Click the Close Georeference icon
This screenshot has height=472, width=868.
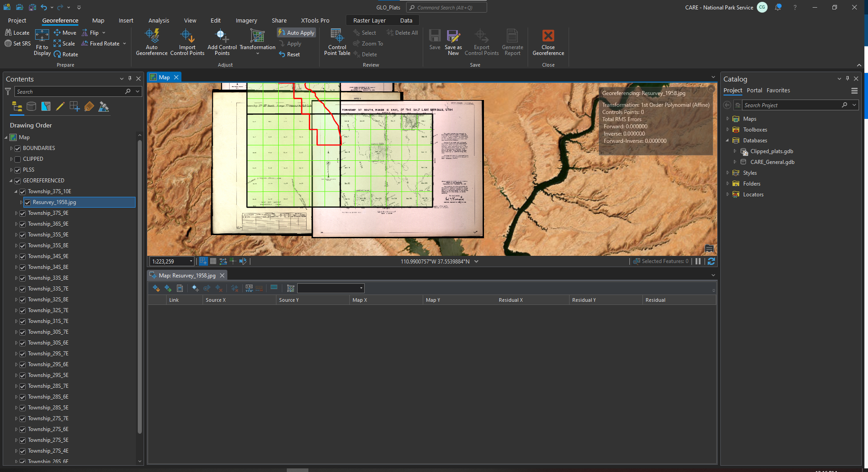(548, 36)
